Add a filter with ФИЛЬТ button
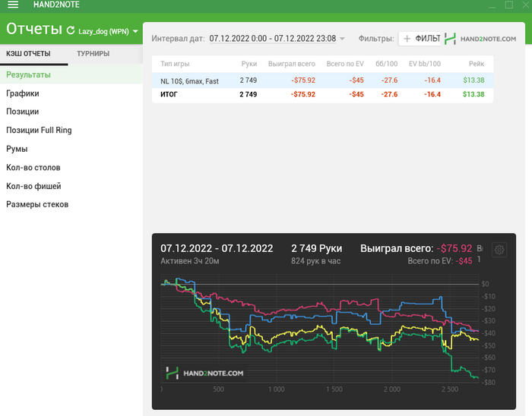This screenshot has height=416, width=532. click(x=420, y=39)
